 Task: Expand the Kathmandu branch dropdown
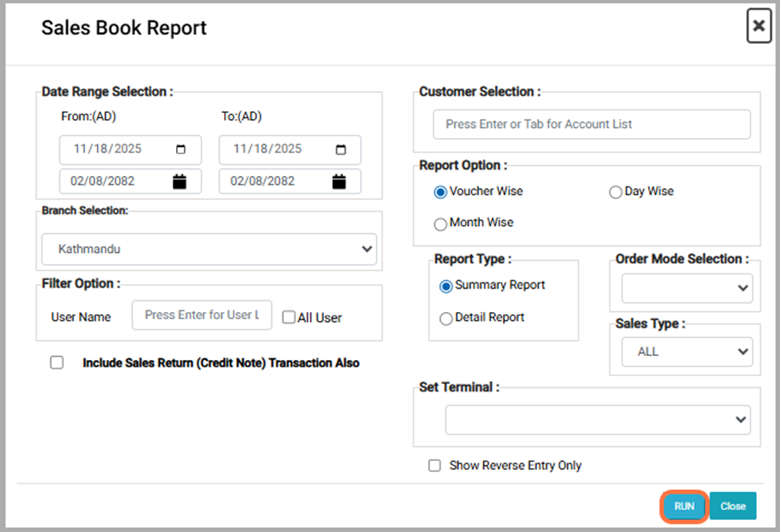[209, 249]
